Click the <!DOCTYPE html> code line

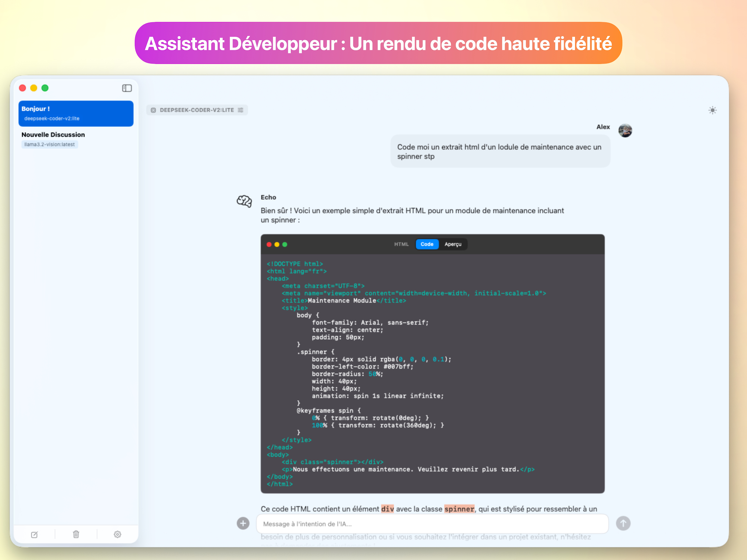tap(295, 264)
